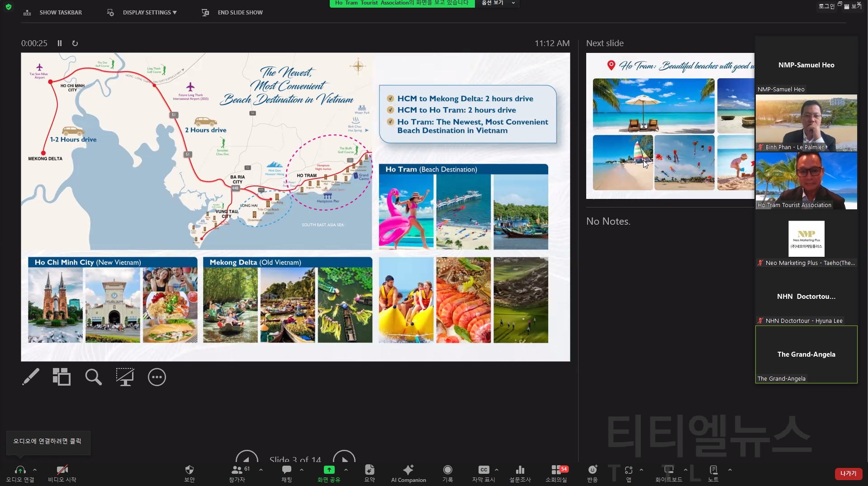Open breakout rooms (소회의실) icon
The image size is (868, 486).
point(556,470)
